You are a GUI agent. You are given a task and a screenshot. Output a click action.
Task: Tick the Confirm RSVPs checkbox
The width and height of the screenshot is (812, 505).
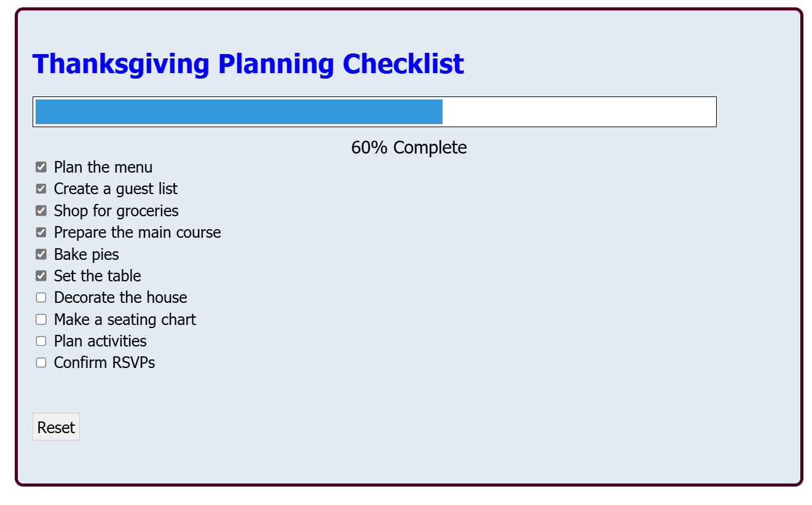[41, 362]
